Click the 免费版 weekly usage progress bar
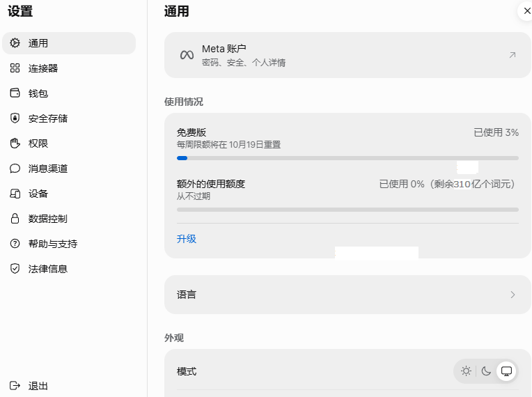The image size is (532, 397). (347, 158)
